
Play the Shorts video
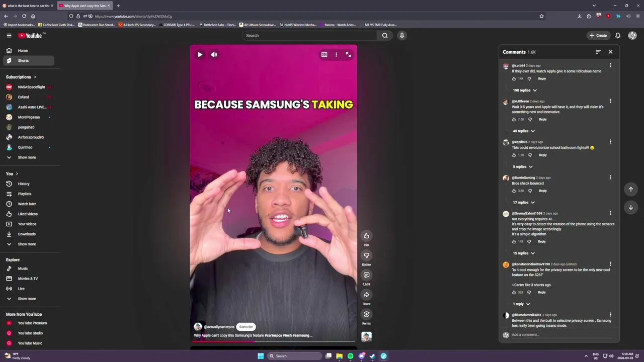[x=200, y=54]
